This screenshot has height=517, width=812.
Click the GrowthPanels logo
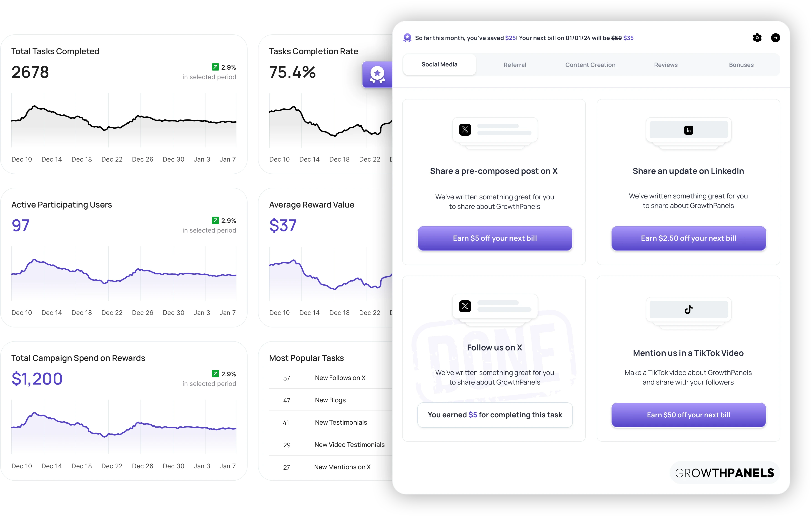pyautogui.click(x=724, y=473)
